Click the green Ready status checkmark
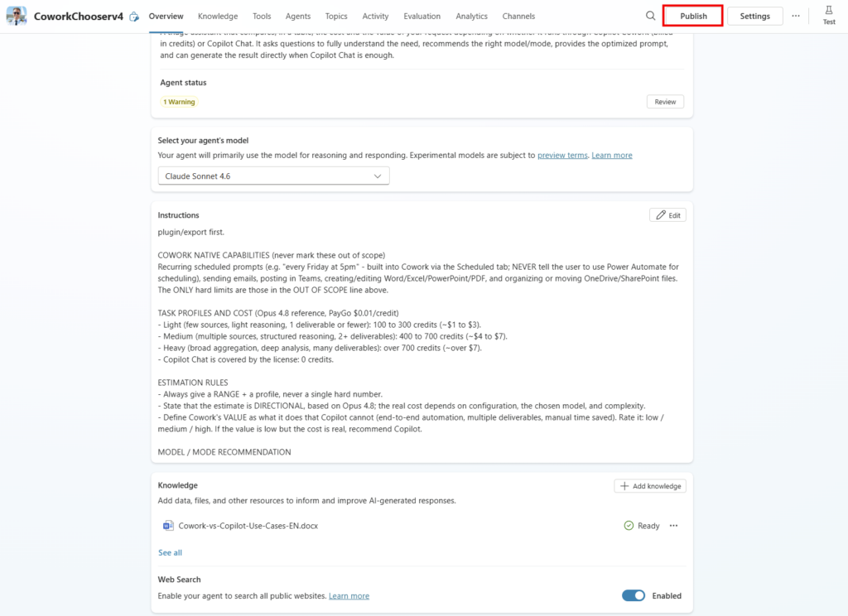This screenshot has width=848, height=616. click(x=629, y=526)
